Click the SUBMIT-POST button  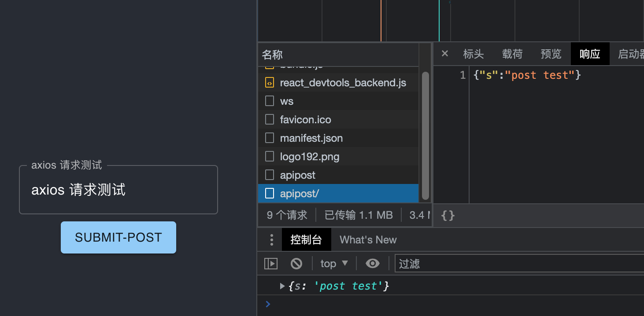coord(118,237)
